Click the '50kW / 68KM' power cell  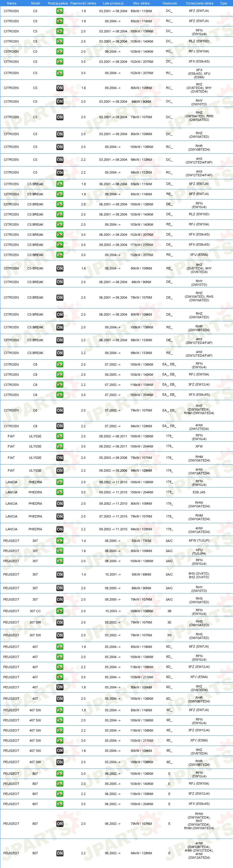click(142, 574)
